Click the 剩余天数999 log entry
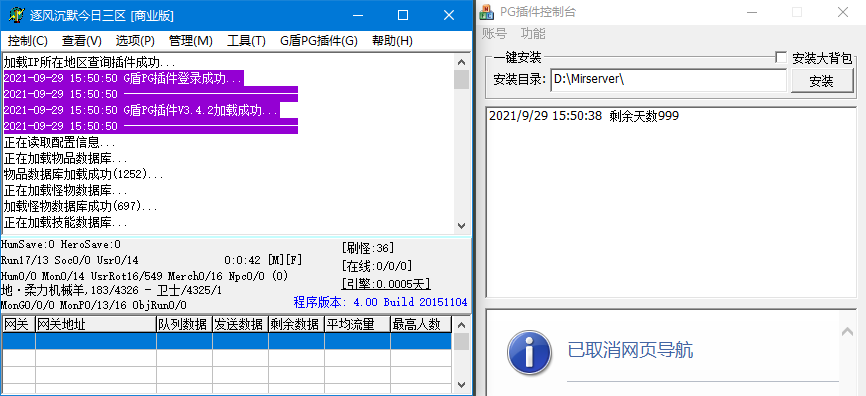Image resolution: width=866 pixels, height=396 pixels. point(584,116)
